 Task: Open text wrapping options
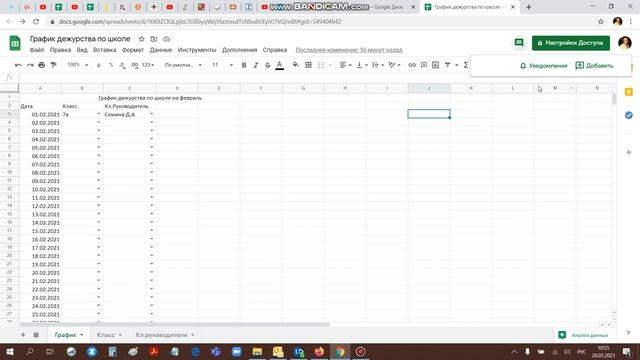(378, 65)
